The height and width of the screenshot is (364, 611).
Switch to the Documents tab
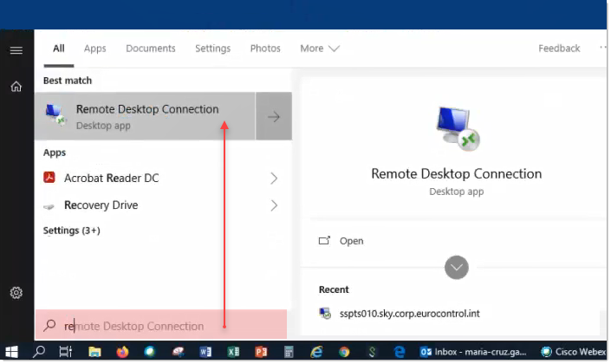(151, 49)
